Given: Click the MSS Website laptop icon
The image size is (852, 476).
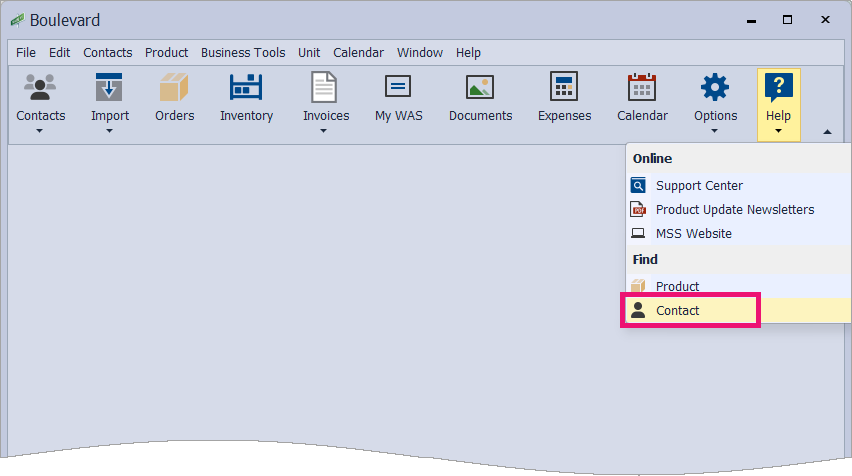Looking at the screenshot, I should click(638, 233).
